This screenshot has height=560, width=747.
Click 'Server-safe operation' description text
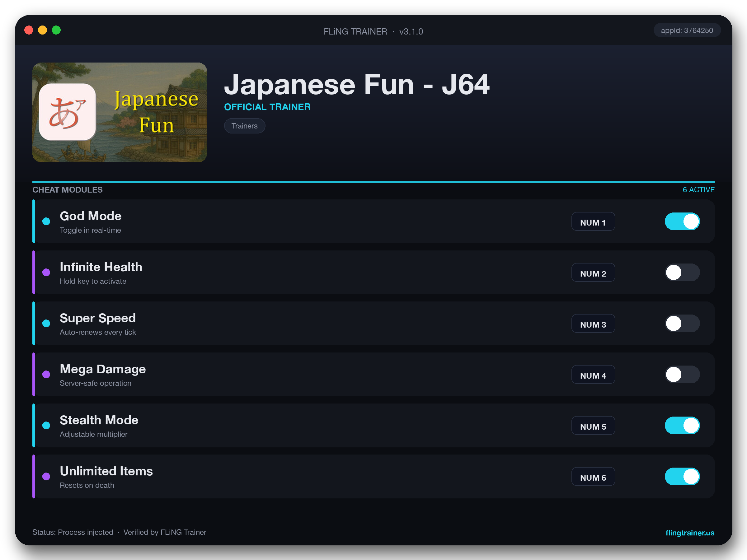(x=96, y=383)
